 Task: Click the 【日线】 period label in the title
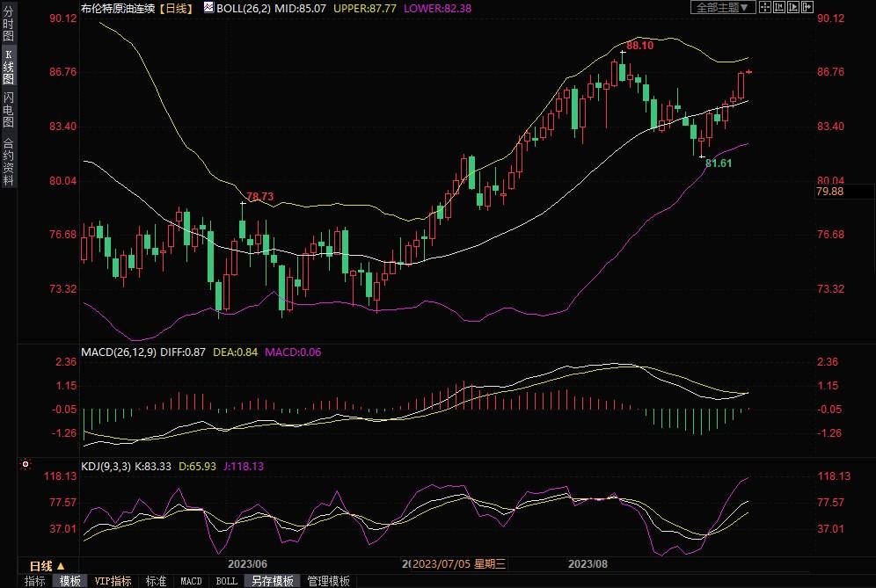(176, 9)
